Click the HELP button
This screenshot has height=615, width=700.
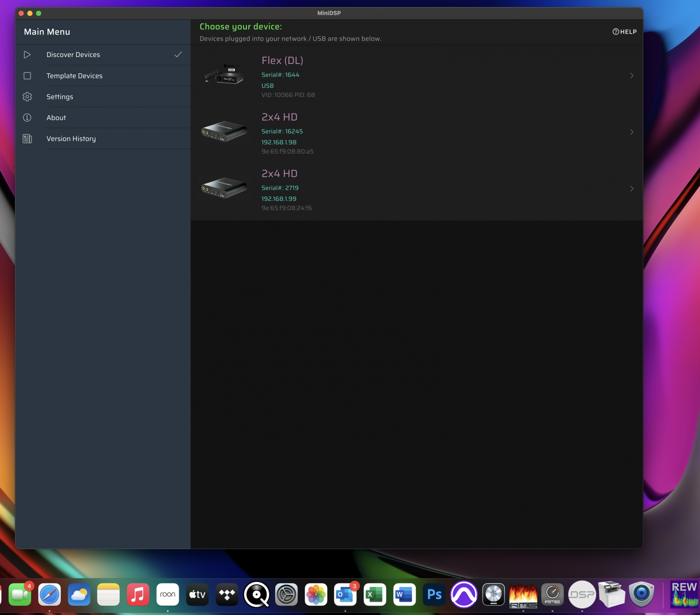click(x=624, y=32)
